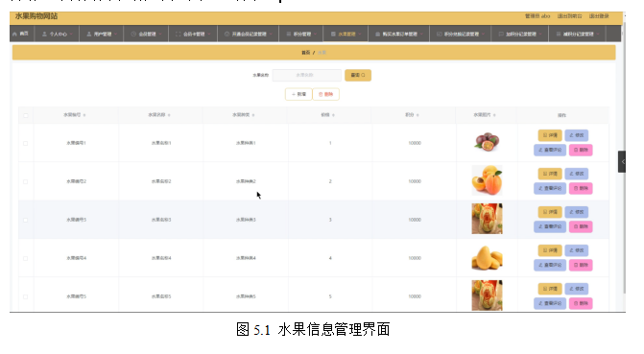Sort by the 水果种类 column sort icon
Screen dimensions: 644x354
tap(253, 115)
